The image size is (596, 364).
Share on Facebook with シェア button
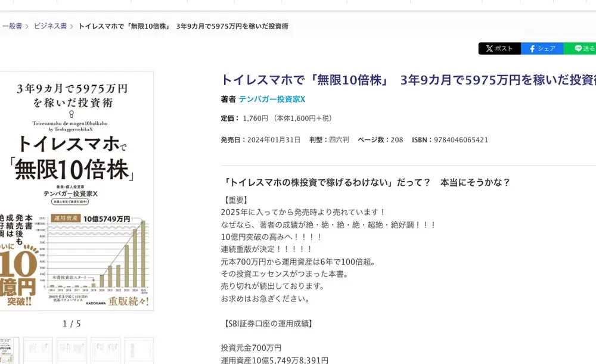542,49
